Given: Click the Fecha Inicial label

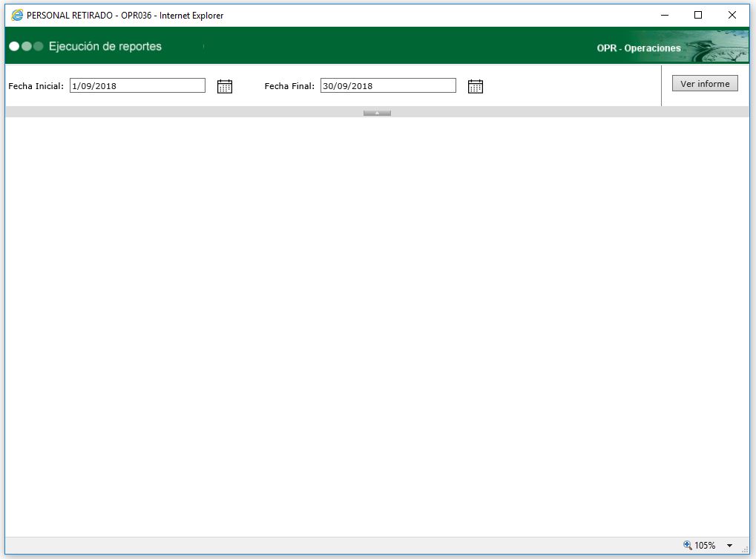Looking at the screenshot, I should point(36,86).
